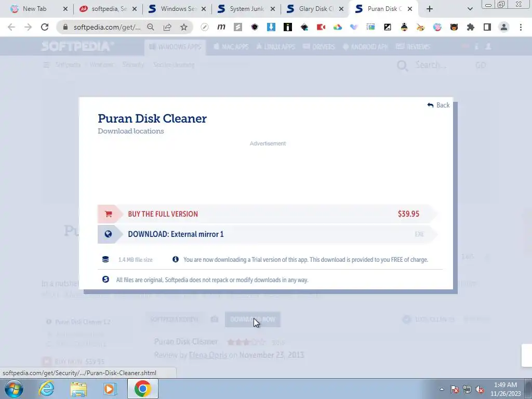Launch Internet Explorer from taskbar
This screenshot has width=532, height=399.
pyautogui.click(x=46, y=389)
